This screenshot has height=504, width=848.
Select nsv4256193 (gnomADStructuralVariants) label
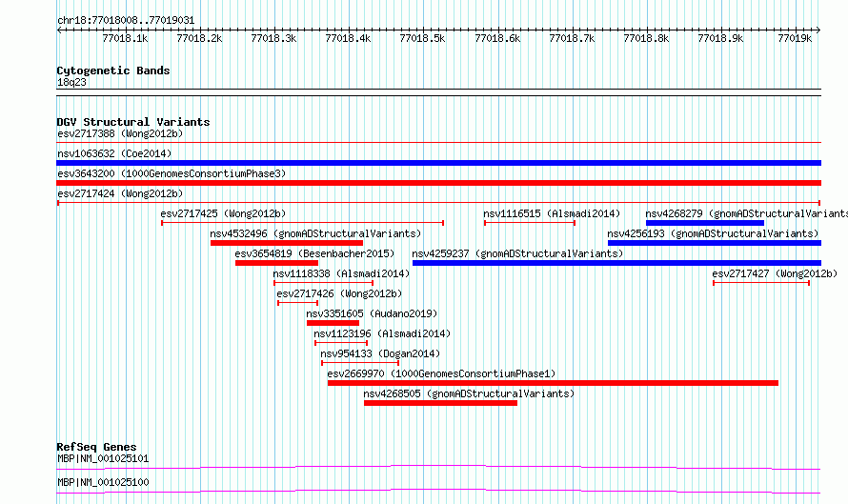[713, 233]
